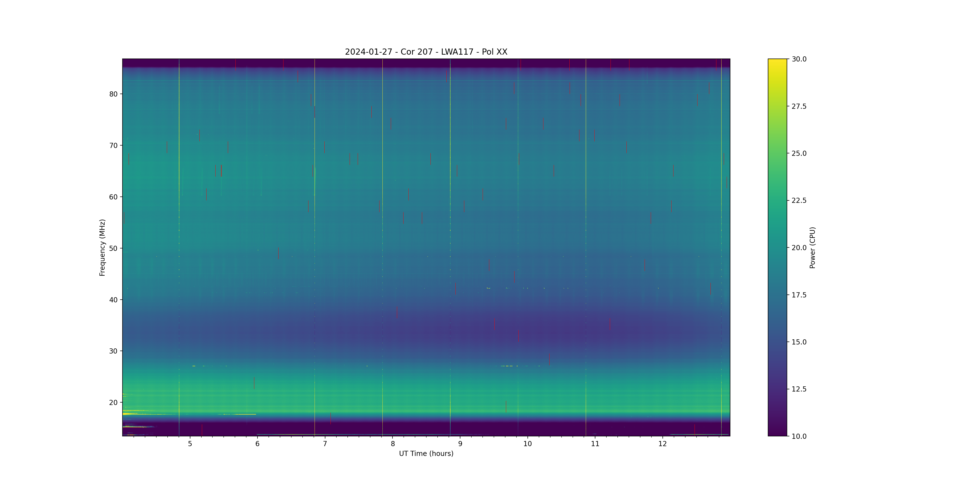Click the 'Power (CPU)' colorbar label
The image size is (980, 490).
[x=812, y=247]
